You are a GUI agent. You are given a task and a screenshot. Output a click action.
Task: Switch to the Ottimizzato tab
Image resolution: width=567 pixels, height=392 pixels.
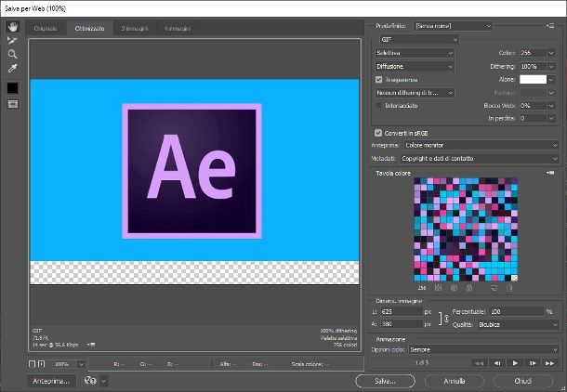pyautogui.click(x=89, y=28)
